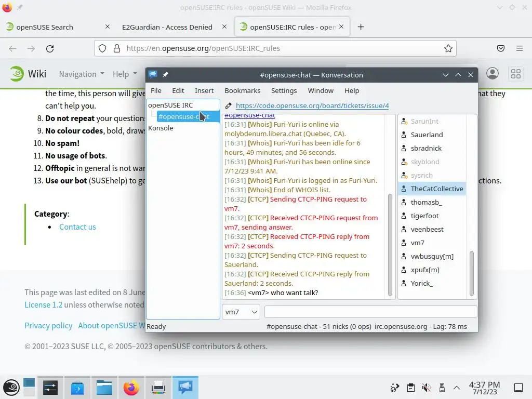Click the Konversation taskbar icon
Image resolution: width=532 pixels, height=399 pixels.
tap(185, 388)
